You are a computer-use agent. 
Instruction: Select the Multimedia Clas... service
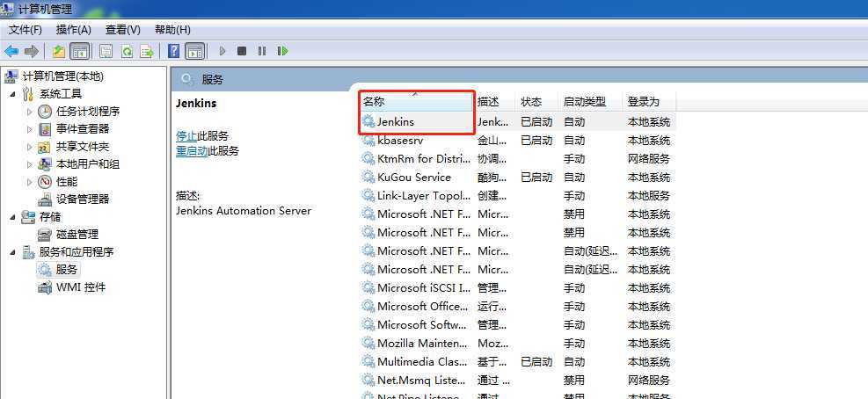tap(517, 362)
